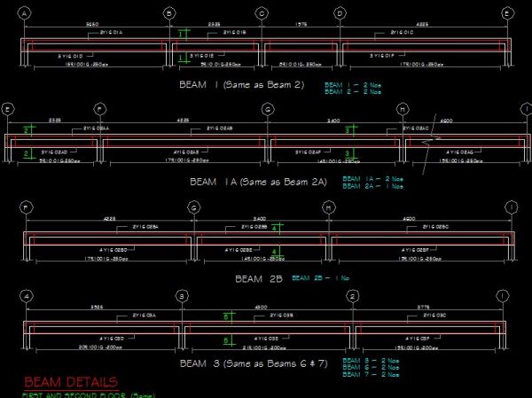The image size is (532, 398).
Task: Select the 'BEAM 2B' title text
Action: pos(260,278)
